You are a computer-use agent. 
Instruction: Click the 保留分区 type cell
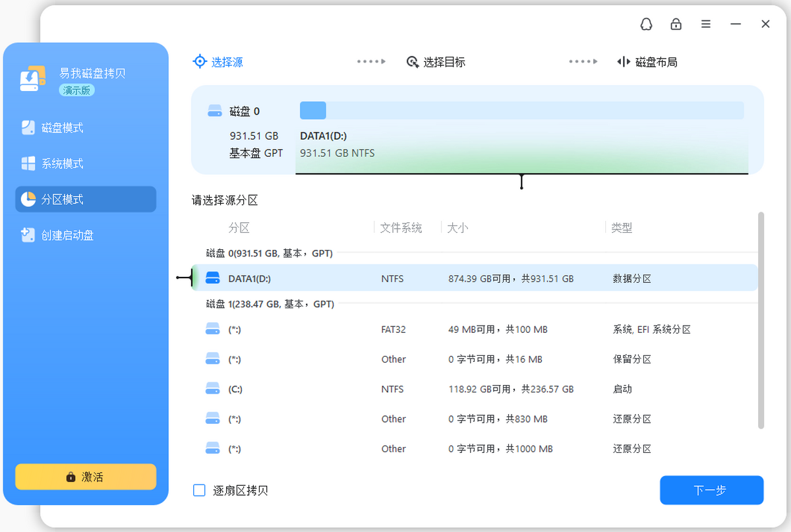632,359
